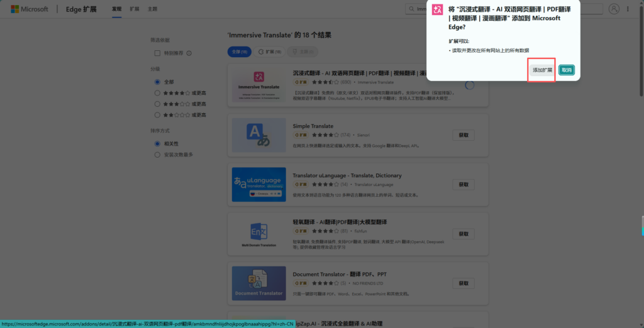The image size is (644, 328).
Task: Click the Immersive Translate publisher name
Action: coord(376,82)
